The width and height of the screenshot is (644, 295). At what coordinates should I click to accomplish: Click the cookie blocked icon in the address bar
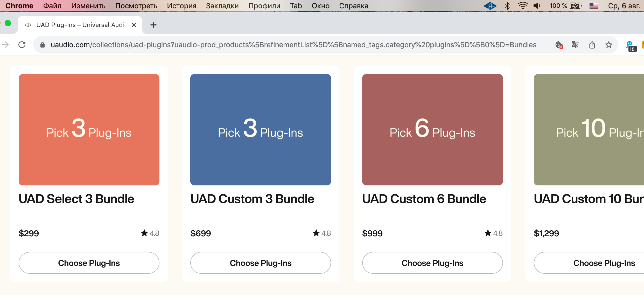coord(559,45)
